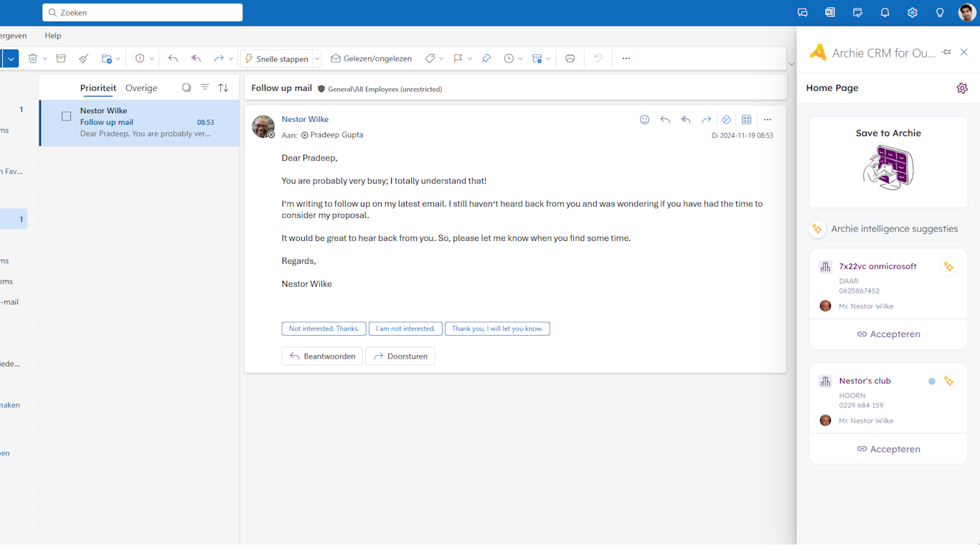Image resolution: width=980 pixels, height=551 pixels.
Task: Switch to the Overige tab
Action: pyautogui.click(x=141, y=88)
